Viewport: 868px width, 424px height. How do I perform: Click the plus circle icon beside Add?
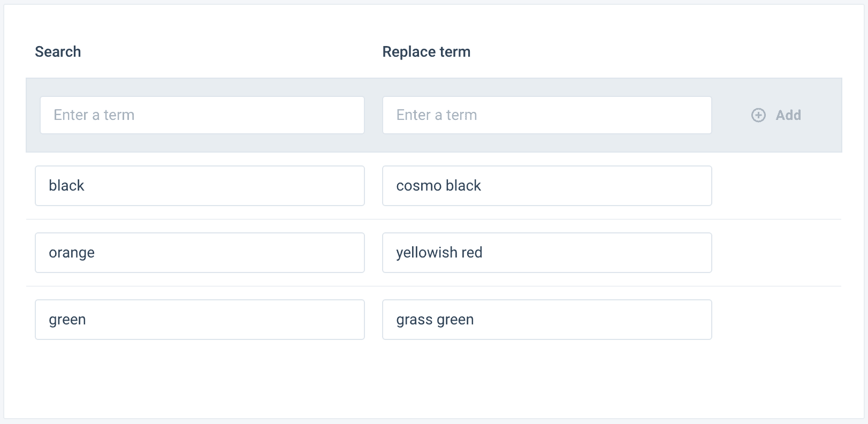758,115
